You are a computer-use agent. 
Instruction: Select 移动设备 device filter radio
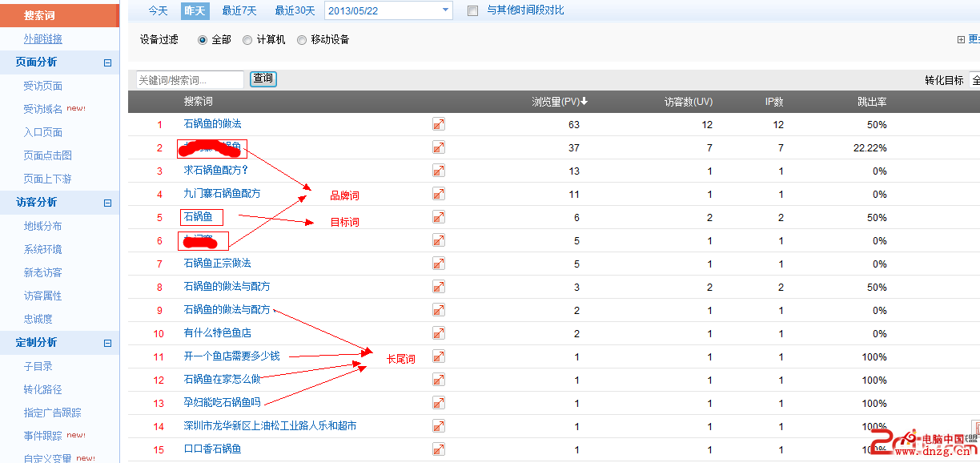pyautogui.click(x=302, y=40)
